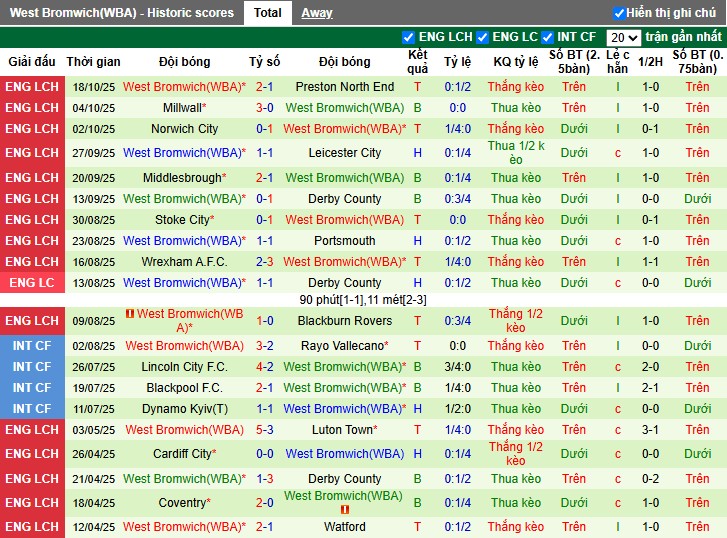Click the 1/2H column header
The width and height of the screenshot is (727, 538).
pos(650,62)
